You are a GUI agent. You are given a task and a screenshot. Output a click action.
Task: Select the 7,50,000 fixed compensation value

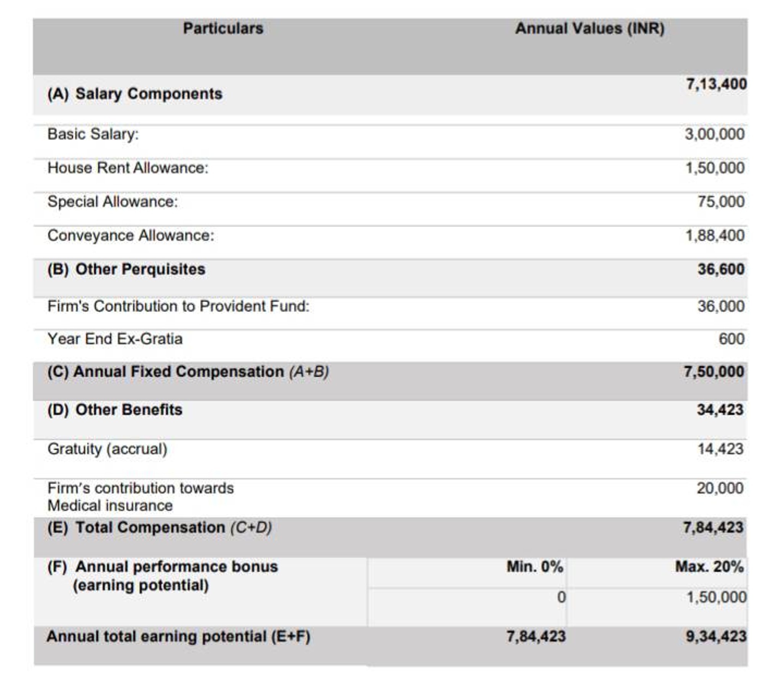coord(714,372)
